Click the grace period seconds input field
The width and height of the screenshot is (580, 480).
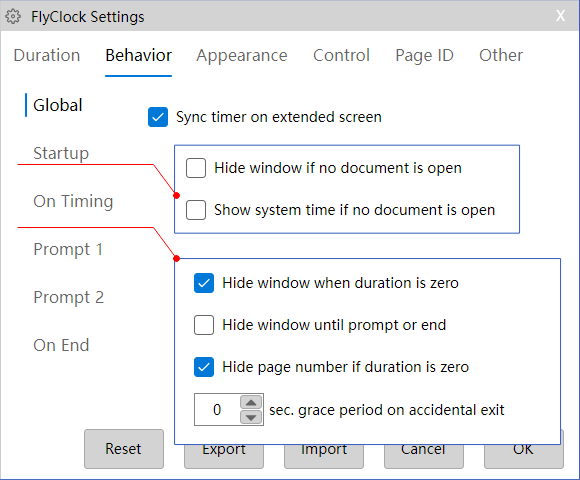pyautogui.click(x=217, y=410)
